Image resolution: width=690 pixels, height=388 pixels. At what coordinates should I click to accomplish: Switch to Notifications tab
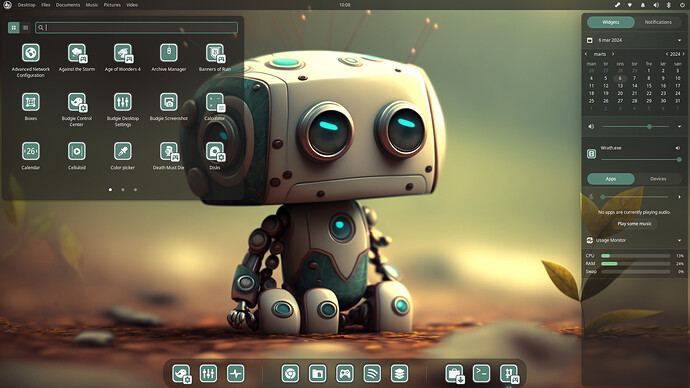coord(658,22)
